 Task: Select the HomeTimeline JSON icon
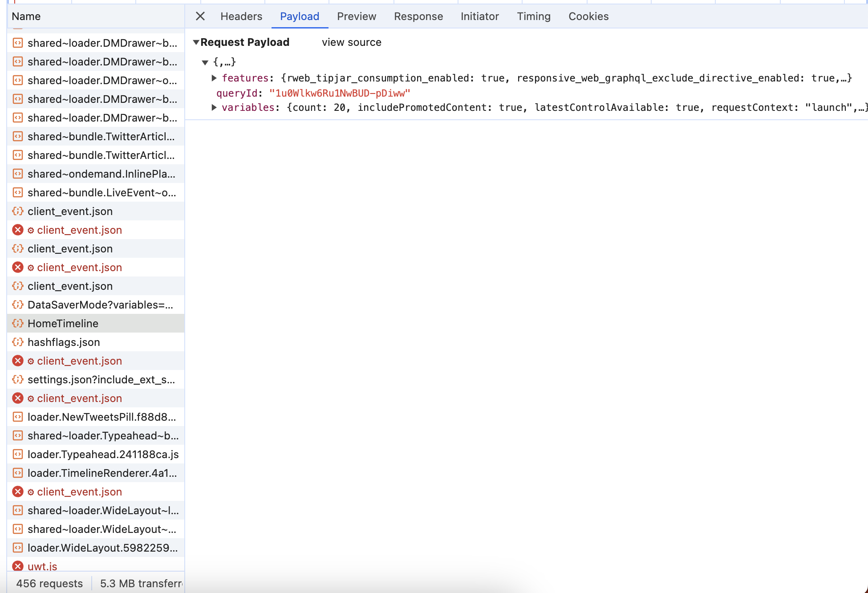(18, 324)
